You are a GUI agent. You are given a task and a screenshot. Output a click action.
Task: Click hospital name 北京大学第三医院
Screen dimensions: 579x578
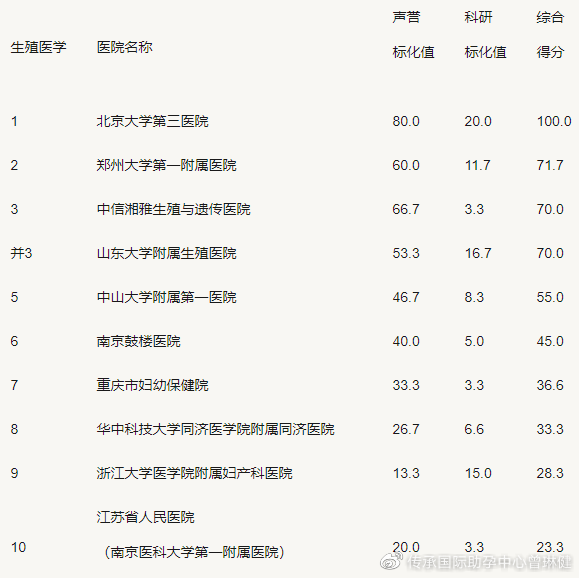point(153,121)
